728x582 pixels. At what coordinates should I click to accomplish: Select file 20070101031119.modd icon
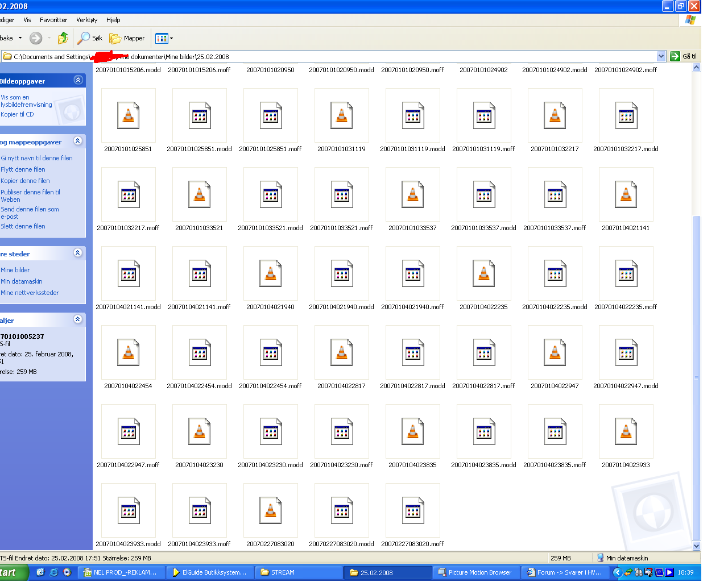[x=413, y=115]
